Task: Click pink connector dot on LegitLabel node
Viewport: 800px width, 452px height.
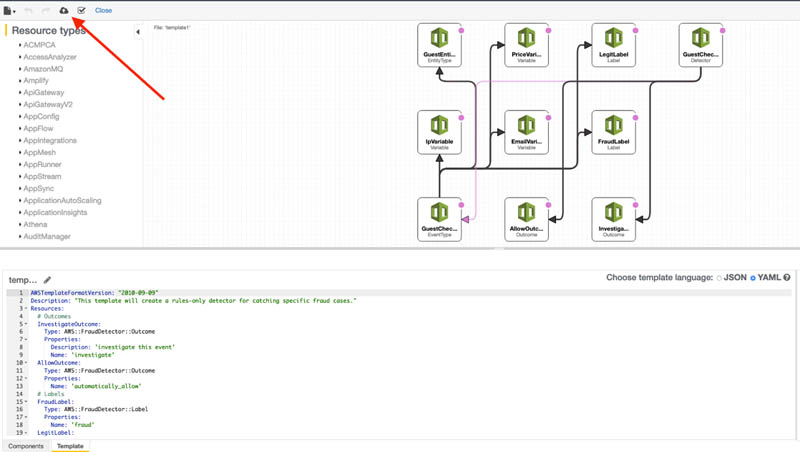Action: 635,31
